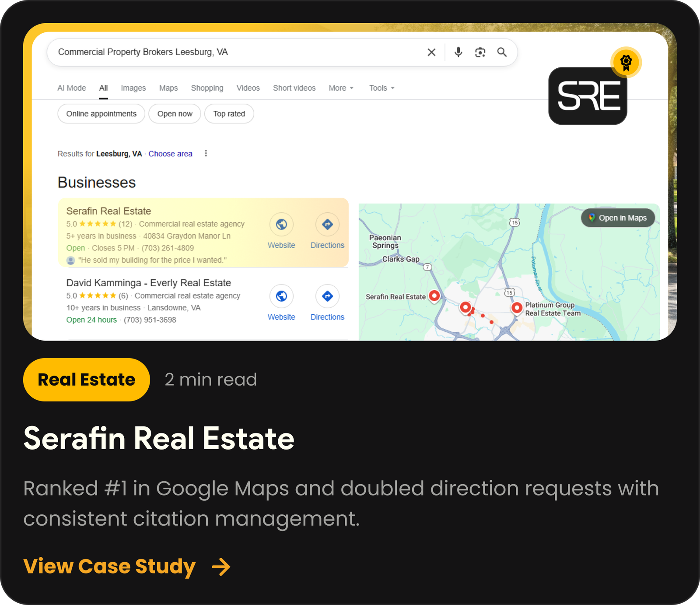The image size is (700, 605).
Task: Select the All results tab
Action: click(103, 88)
